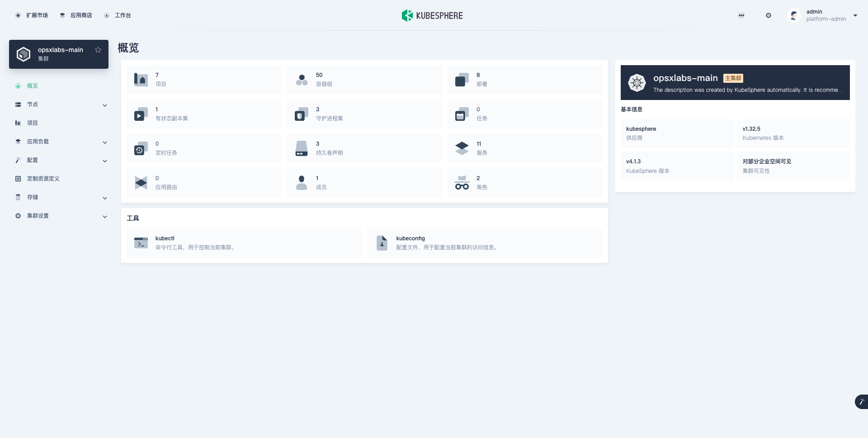Click the 成员 members card icon
The height and width of the screenshot is (438, 868).
(302, 183)
